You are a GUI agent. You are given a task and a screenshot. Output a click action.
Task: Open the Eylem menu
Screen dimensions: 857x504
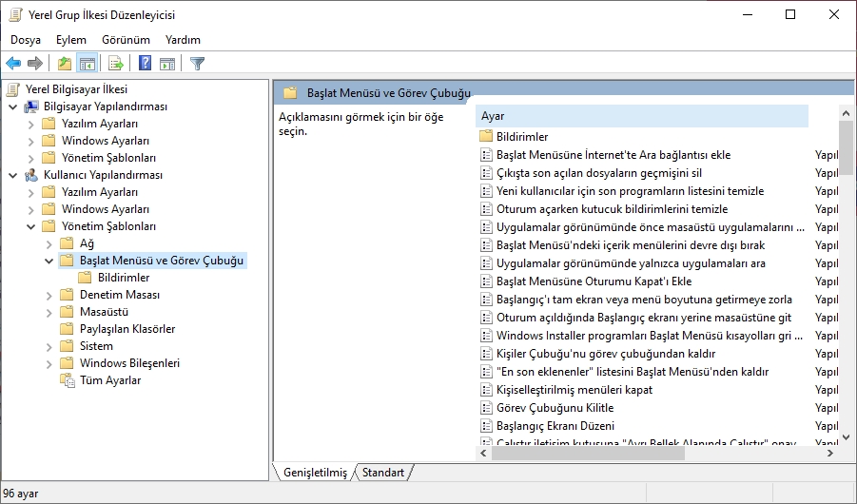point(71,40)
